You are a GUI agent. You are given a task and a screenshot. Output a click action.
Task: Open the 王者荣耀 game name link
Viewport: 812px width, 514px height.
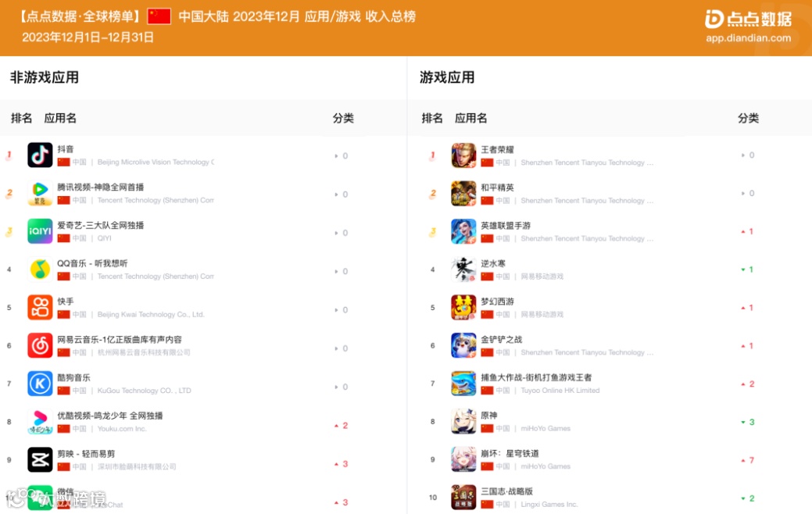[497, 150]
